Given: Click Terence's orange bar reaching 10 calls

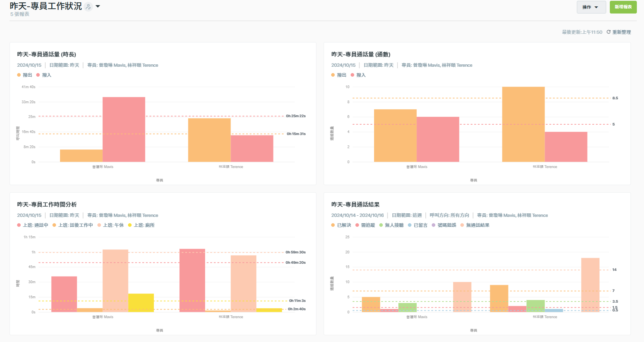Looking at the screenshot, I should pyautogui.click(x=523, y=124).
